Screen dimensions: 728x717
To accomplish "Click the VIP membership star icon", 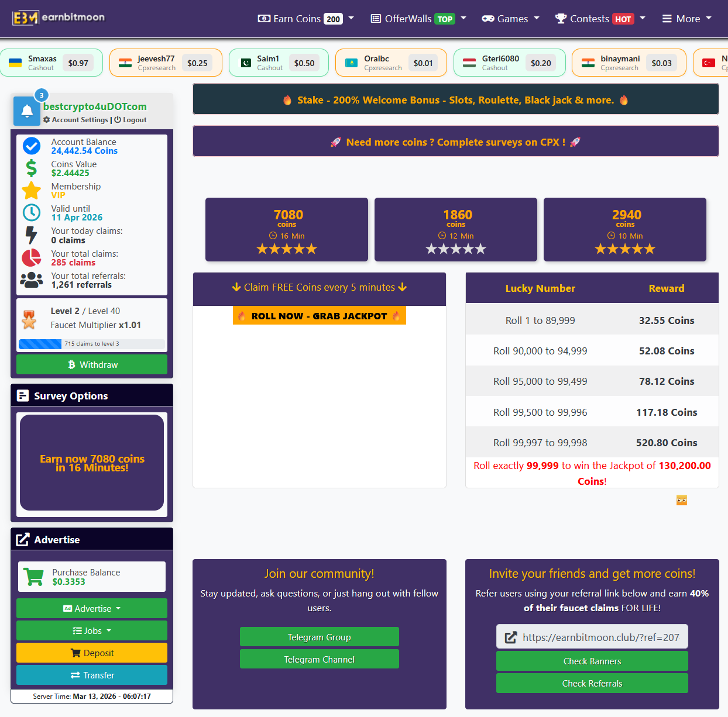I will coord(32,190).
